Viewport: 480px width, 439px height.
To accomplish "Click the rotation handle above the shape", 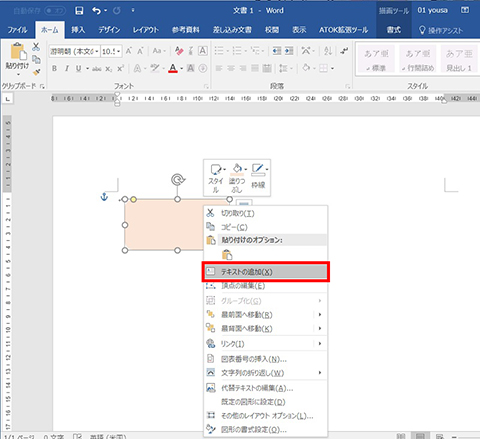I will click(x=178, y=180).
